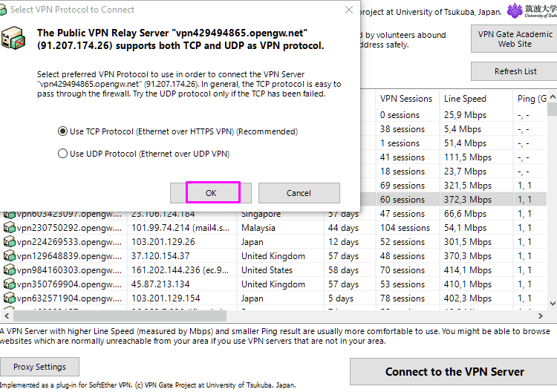
Task: Click the OK button in protocol dialog
Action: pyautogui.click(x=211, y=193)
